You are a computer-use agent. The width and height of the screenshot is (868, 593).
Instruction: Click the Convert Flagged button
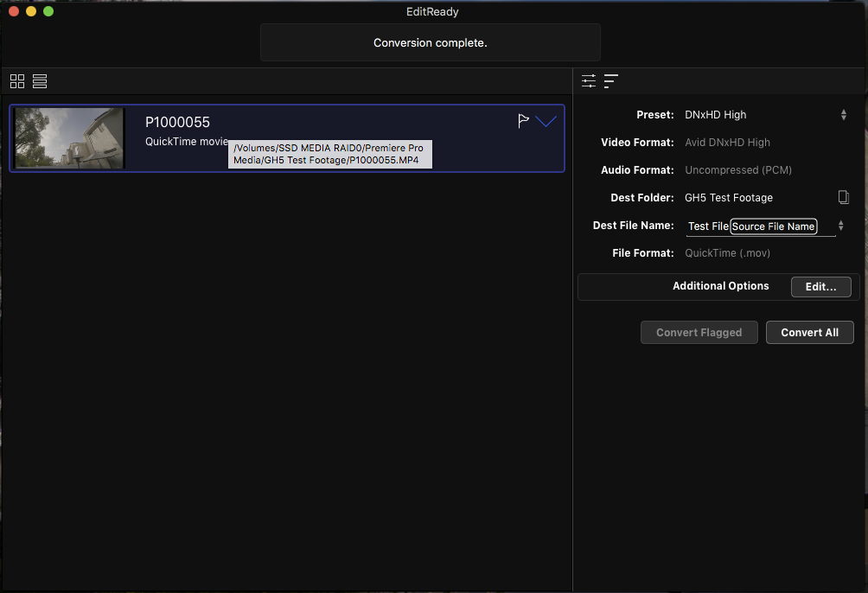tap(699, 333)
